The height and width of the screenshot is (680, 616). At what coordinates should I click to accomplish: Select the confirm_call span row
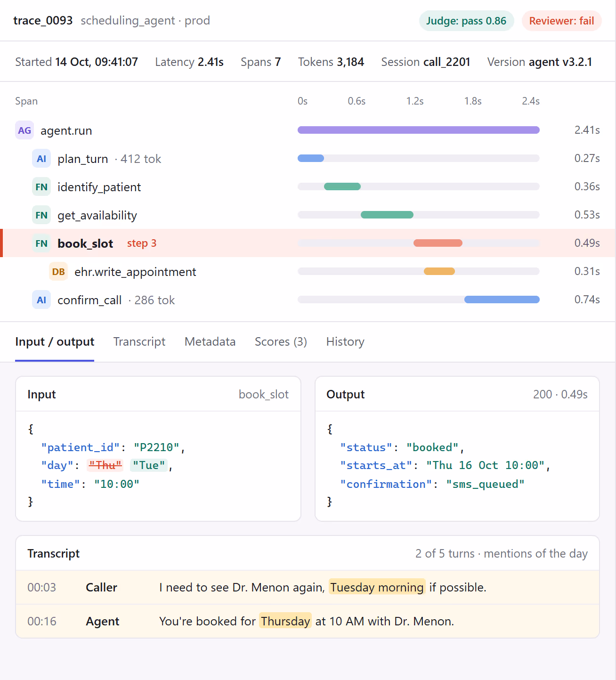pos(308,300)
